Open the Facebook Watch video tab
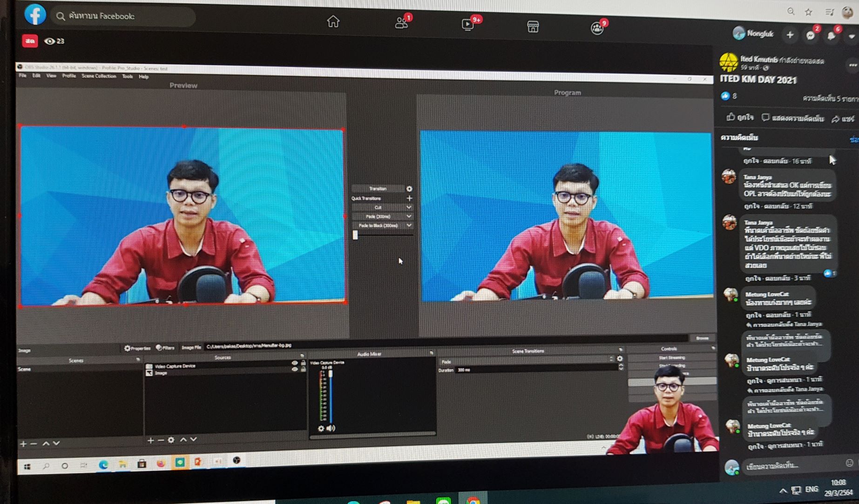Image resolution: width=859 pixels, height=504 pixels. (468, 24)
